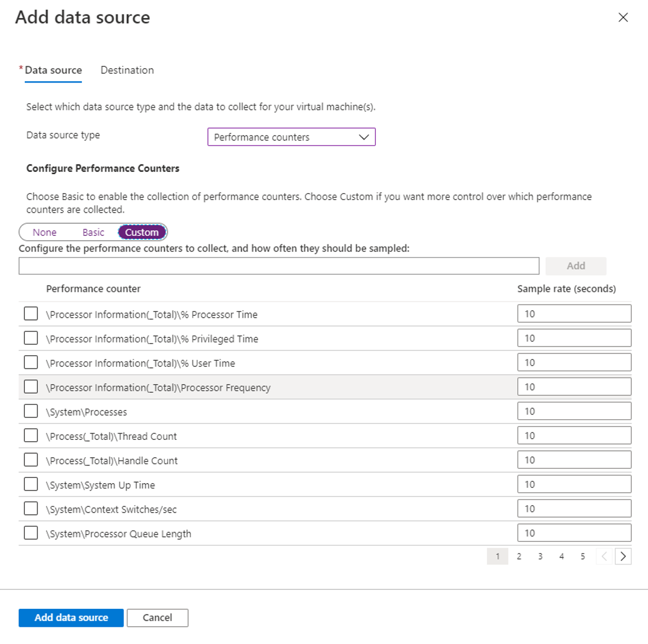Close the Add data source panel
Viewport: 648px width, 644px height.
[623, 17]
